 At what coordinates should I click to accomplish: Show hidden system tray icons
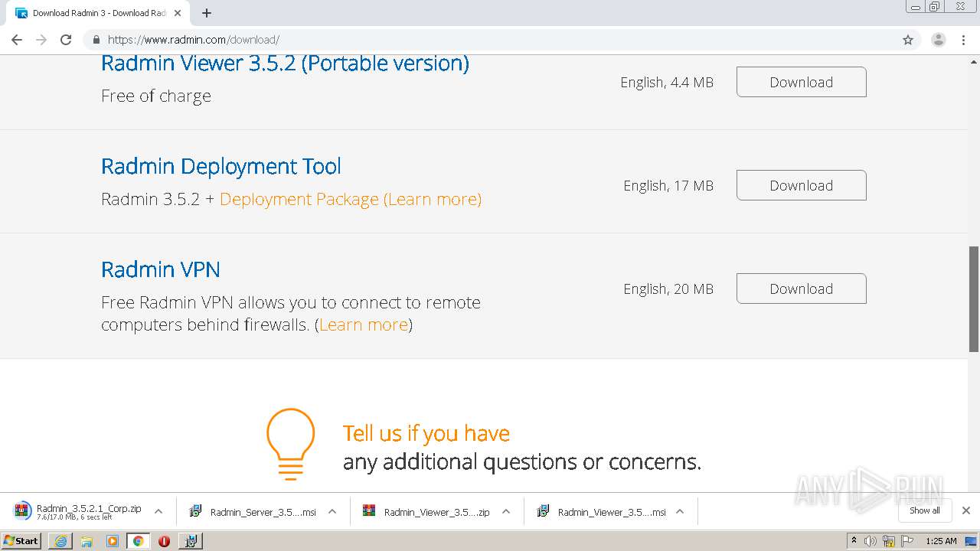point(854,541)
